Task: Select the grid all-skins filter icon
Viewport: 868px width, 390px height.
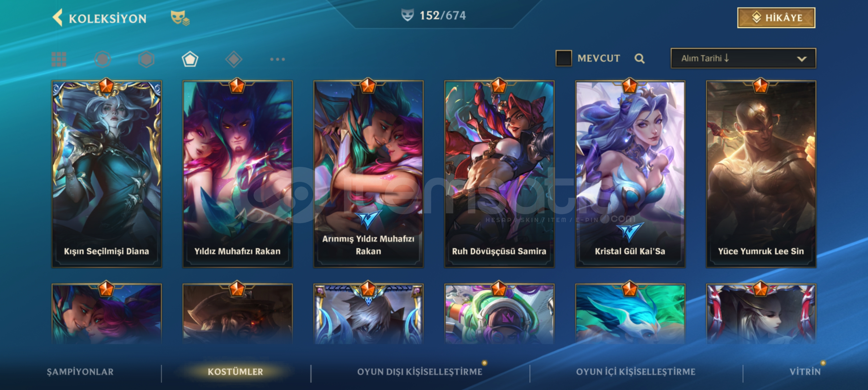Action: coord(59,59)
